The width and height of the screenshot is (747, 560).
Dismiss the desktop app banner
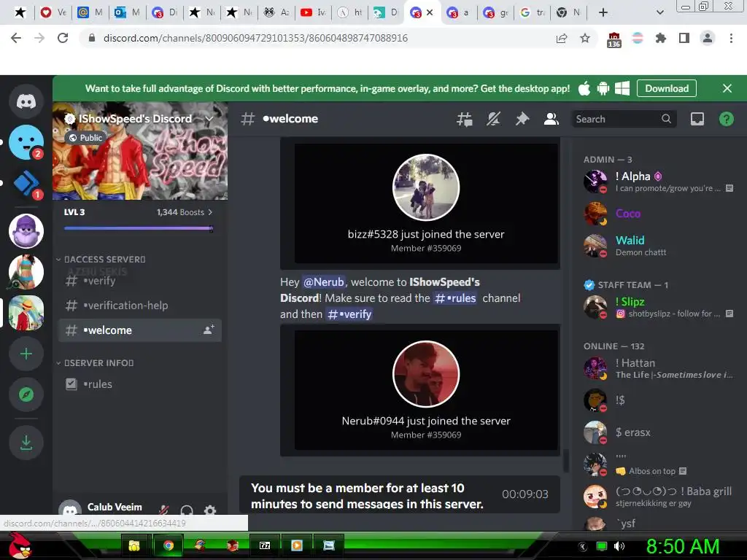[x=727, y=88]
